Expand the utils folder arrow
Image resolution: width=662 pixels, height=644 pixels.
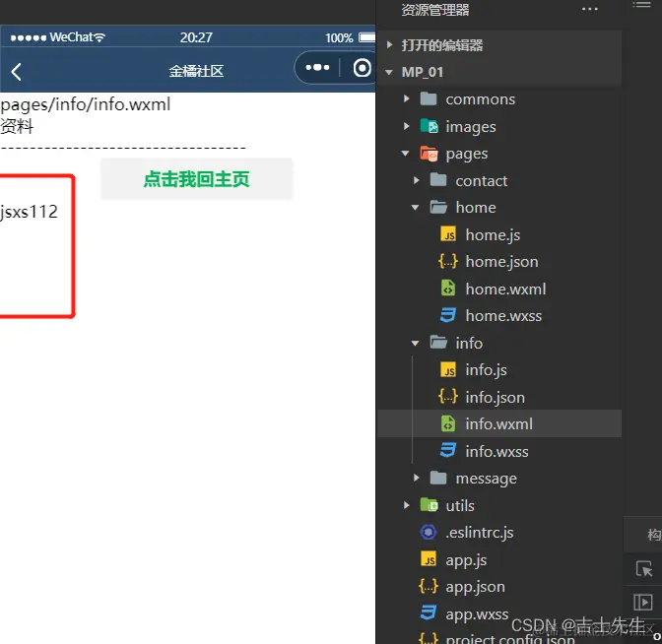tap(406, 505)
